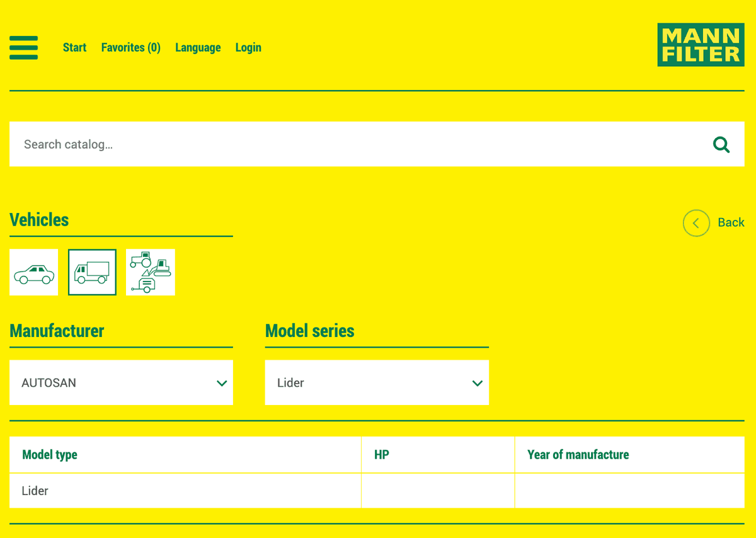Select the truck vehicle icon
Viewport: 756px width, 538px height.
92,272
